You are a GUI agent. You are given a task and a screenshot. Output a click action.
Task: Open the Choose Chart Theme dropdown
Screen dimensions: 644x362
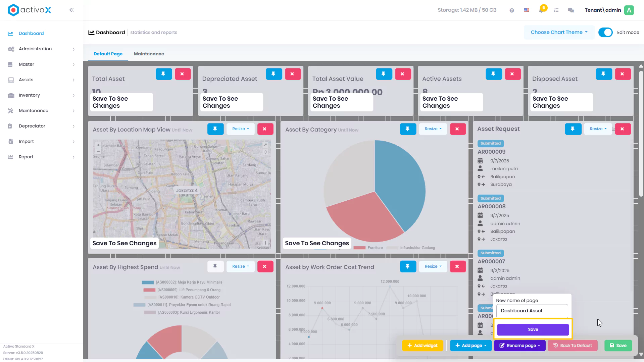[559, 32]
